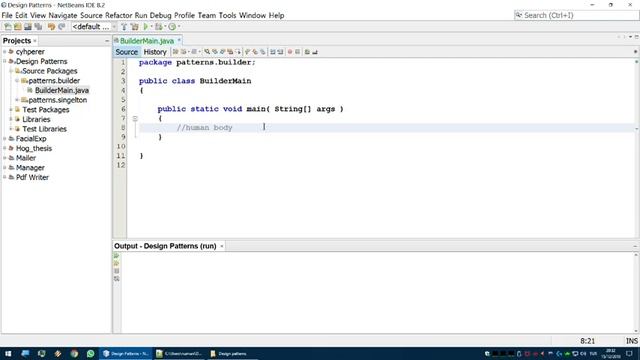Open the Team menu
The image size is (640, 360).
[207, 16]
